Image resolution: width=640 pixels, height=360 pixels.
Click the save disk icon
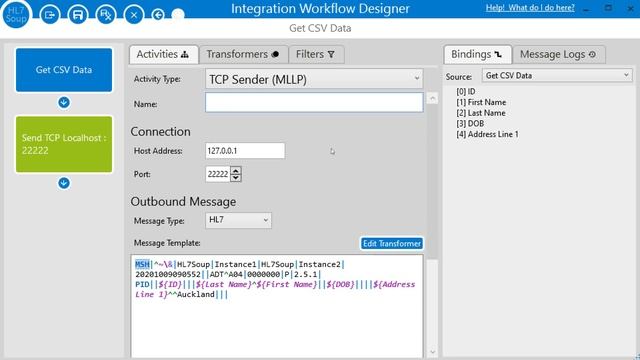pyautogui.click(x=78, y=15)
